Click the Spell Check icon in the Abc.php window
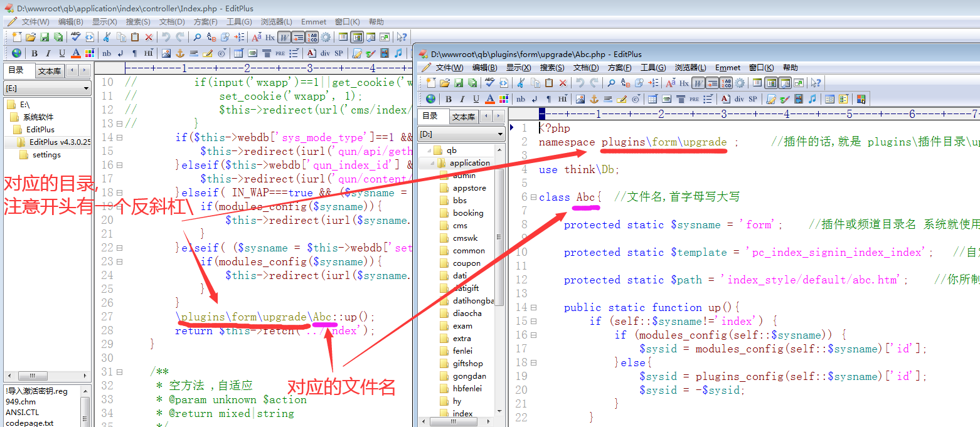 (x=490, y=83)
